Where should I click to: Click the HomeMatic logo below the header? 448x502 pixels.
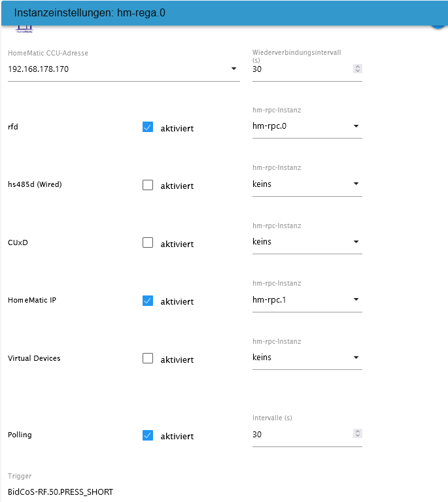coord(24,29)
